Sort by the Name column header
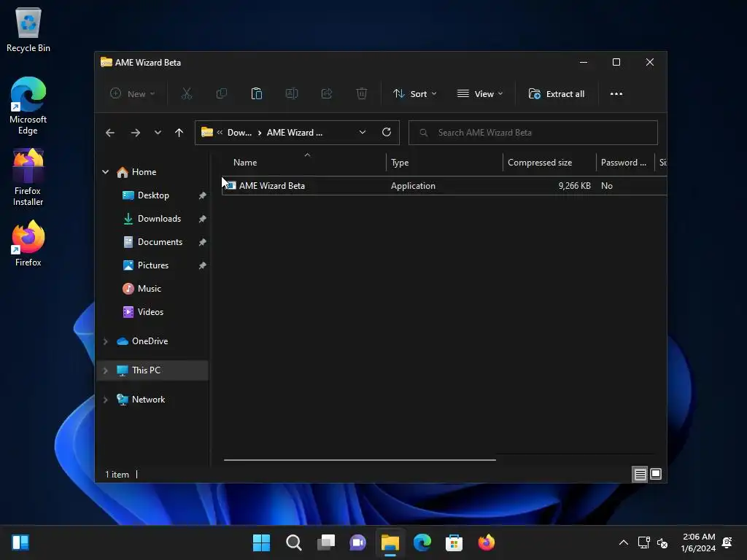 pos(303,163)
